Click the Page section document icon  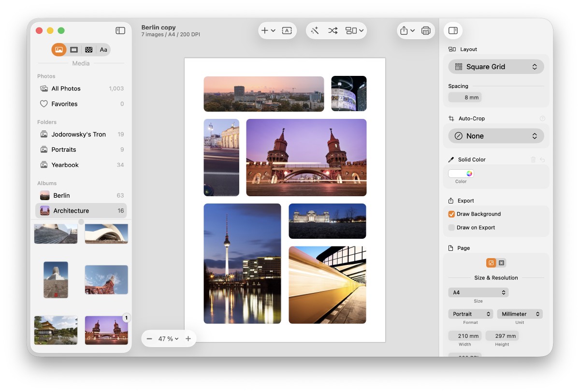point(451,248)
